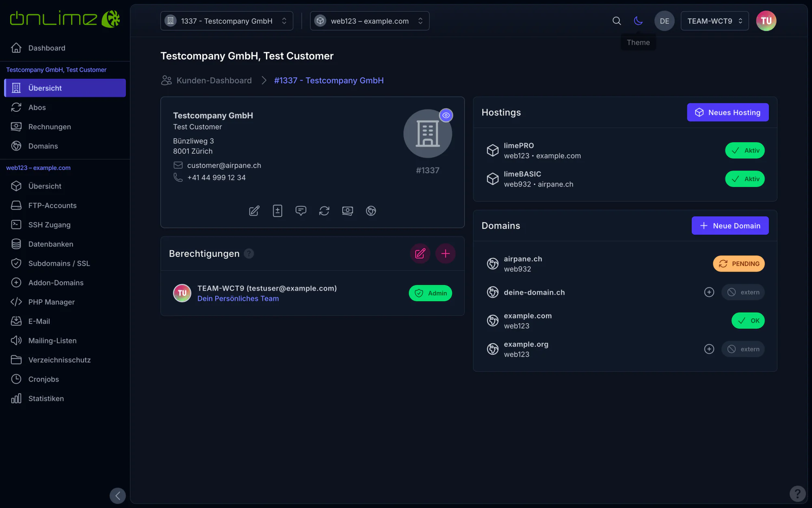Click Admin badge for TEAM-WCT9
This screenshot has width=812, height=508.
click(430, 293)
